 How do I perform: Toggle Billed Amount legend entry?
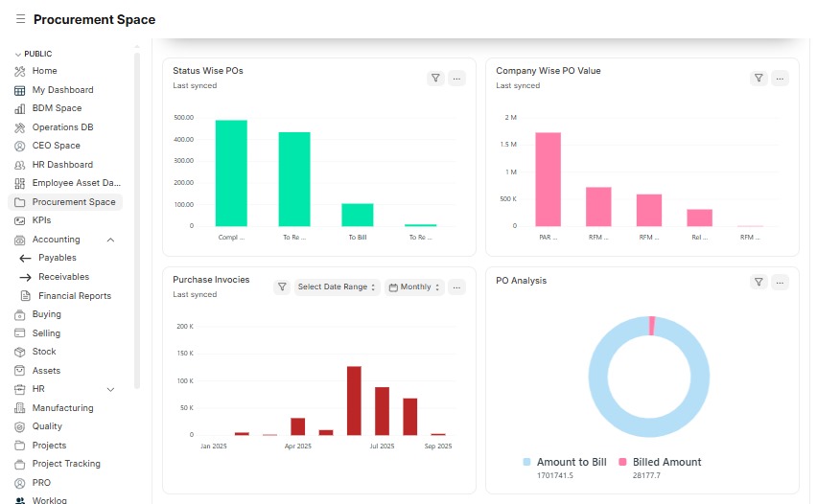pyautogui.click(x=660, y=462)
